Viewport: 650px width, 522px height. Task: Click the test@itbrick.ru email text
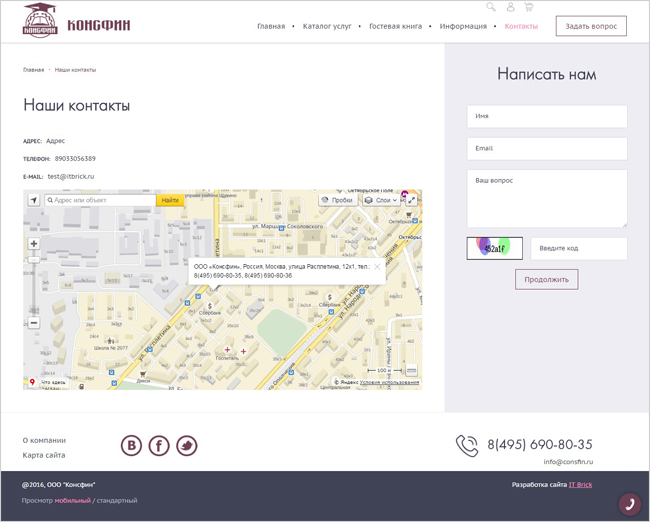click(71, 176)
